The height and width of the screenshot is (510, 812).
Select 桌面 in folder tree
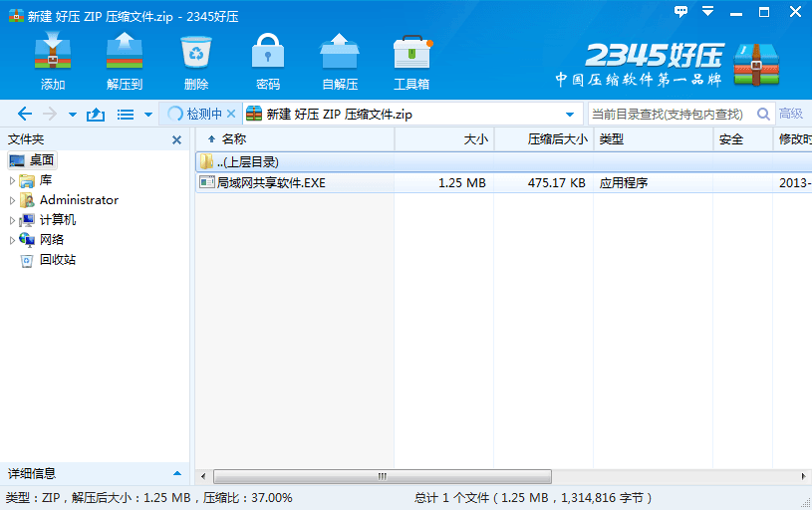tap(33, 160)
